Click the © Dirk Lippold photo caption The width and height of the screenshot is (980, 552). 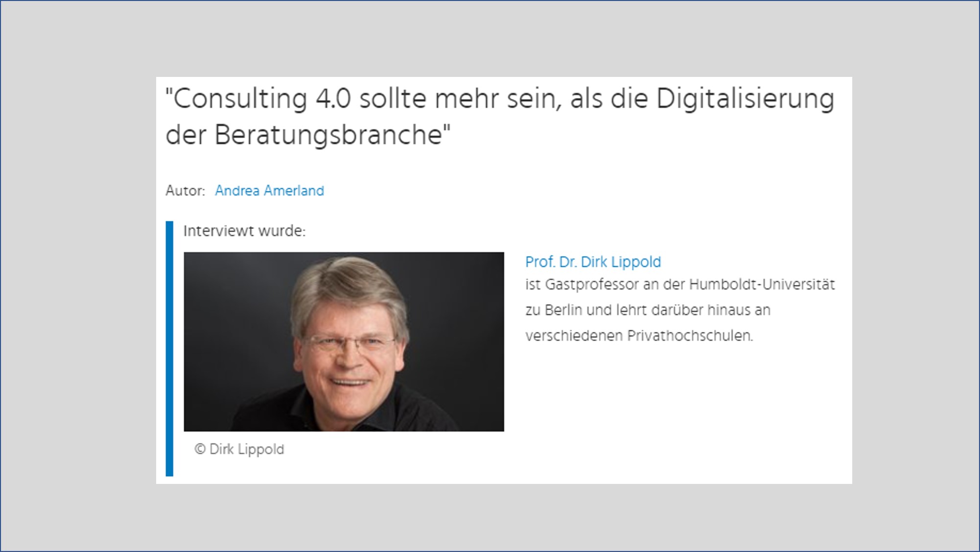point(239,449)
